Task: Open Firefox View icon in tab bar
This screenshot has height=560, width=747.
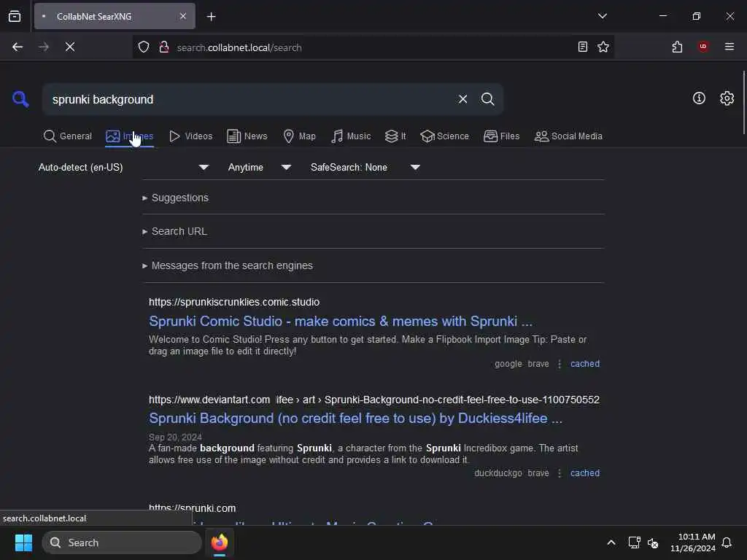Action: coord(15,16)
